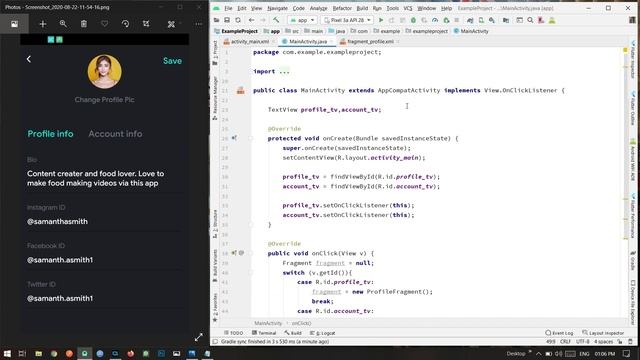Click the Crop icon in Photos
This screenshot has height=360, width=640.
[x=146, y=24]
